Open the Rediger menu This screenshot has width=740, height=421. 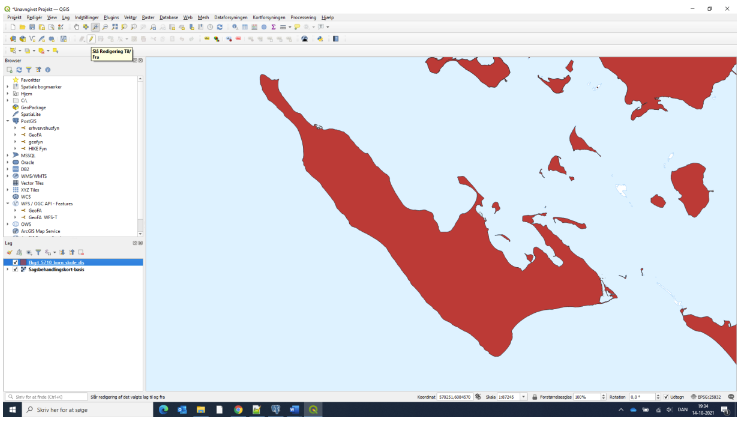click(34, 17)
